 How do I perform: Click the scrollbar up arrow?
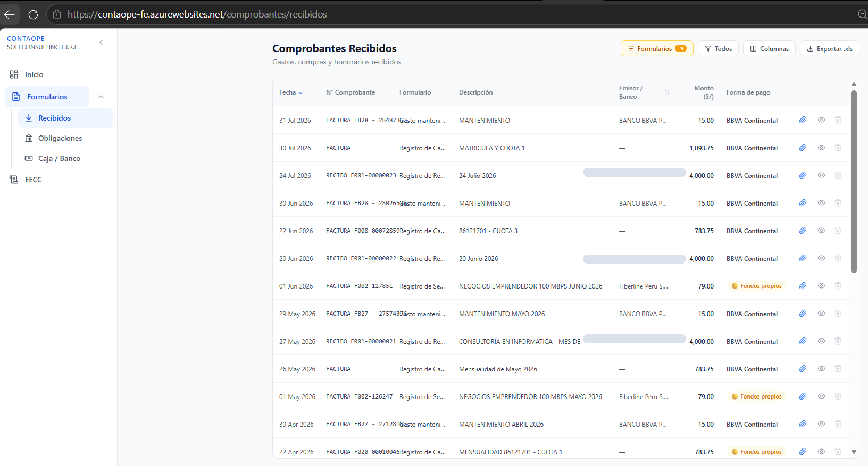coord(854,84)
